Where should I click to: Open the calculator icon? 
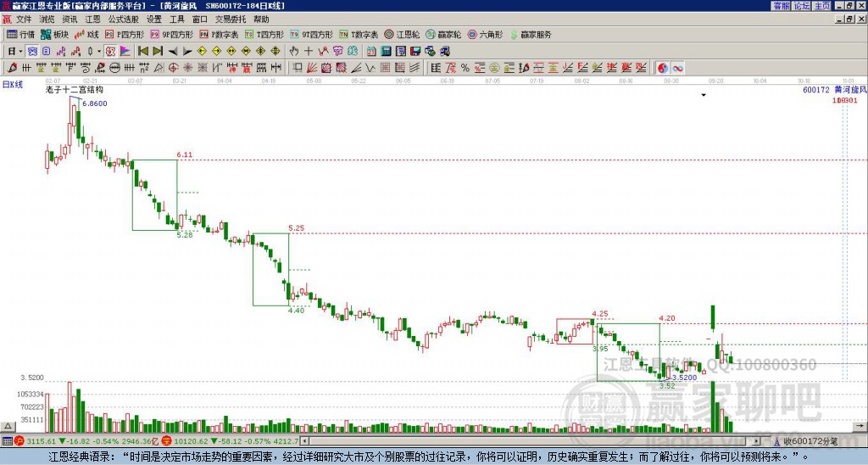[386, 52]
